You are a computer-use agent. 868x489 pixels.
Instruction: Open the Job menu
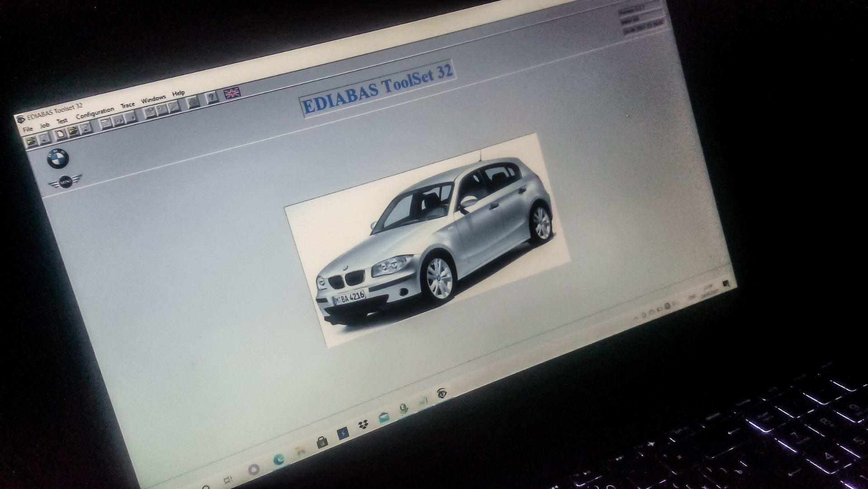[45, 125]
